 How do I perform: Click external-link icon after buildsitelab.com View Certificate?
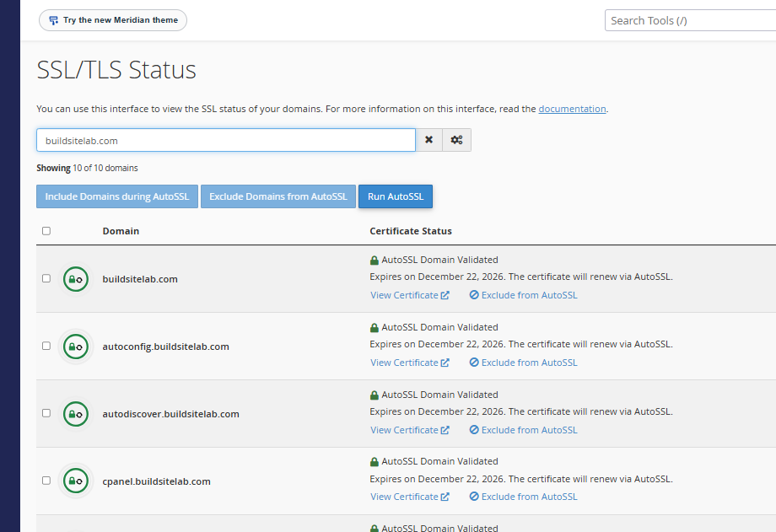click(445, 295)
